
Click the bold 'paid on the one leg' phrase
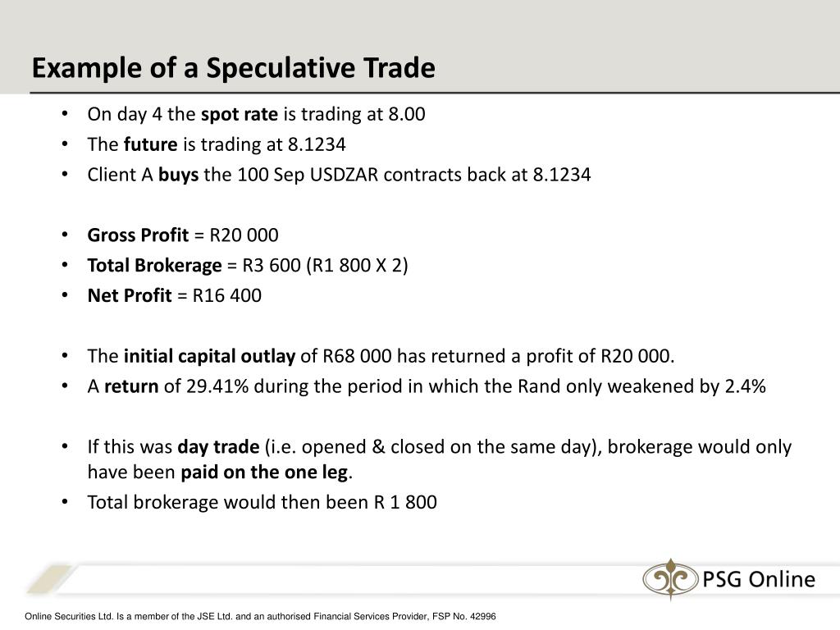(x=265, y=472)
